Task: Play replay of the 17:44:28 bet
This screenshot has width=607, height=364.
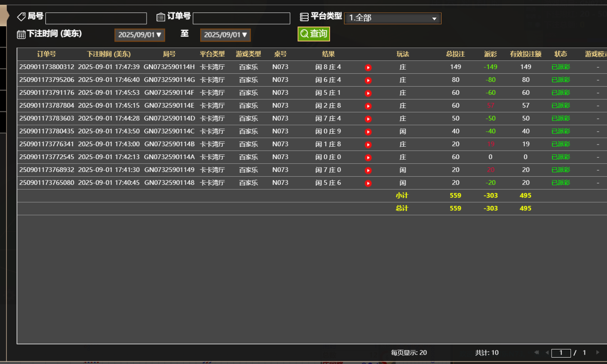Action: [x=368, y=119]
